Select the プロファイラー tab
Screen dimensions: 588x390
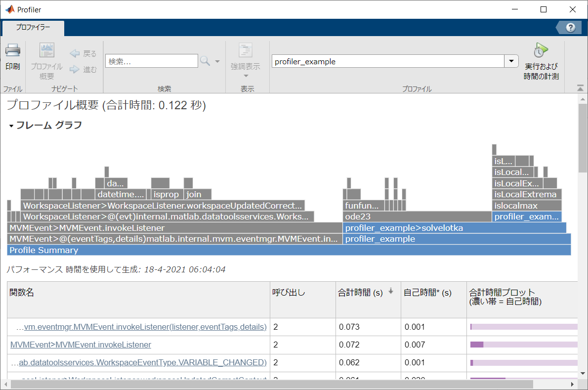point(33,28)
